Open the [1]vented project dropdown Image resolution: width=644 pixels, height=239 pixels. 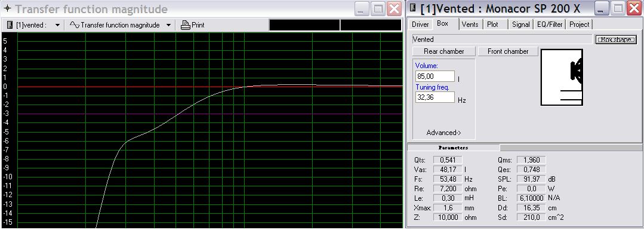pyautogui.click(x=57, y=25)
